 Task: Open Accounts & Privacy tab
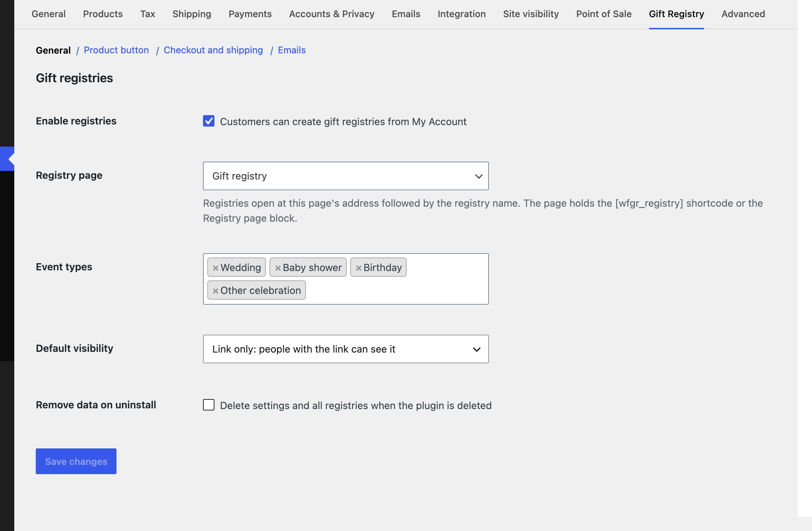pyautogui.click(x=332, y=14)
